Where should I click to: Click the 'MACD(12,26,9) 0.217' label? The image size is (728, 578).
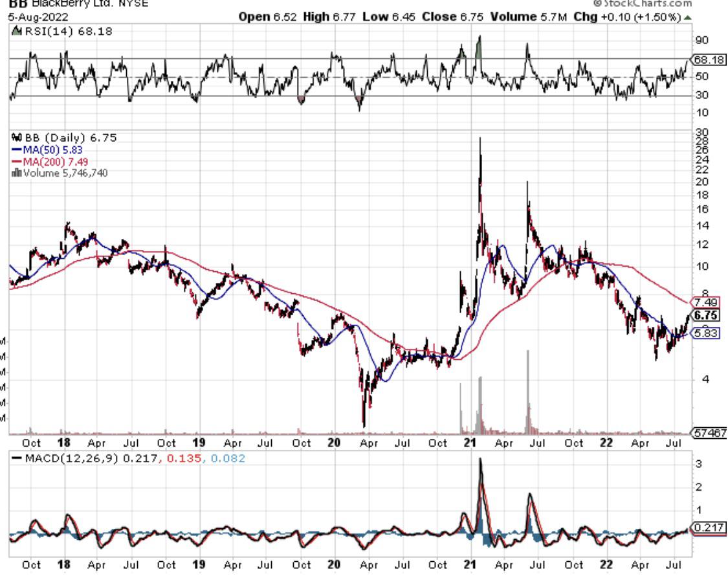point(91,458)
